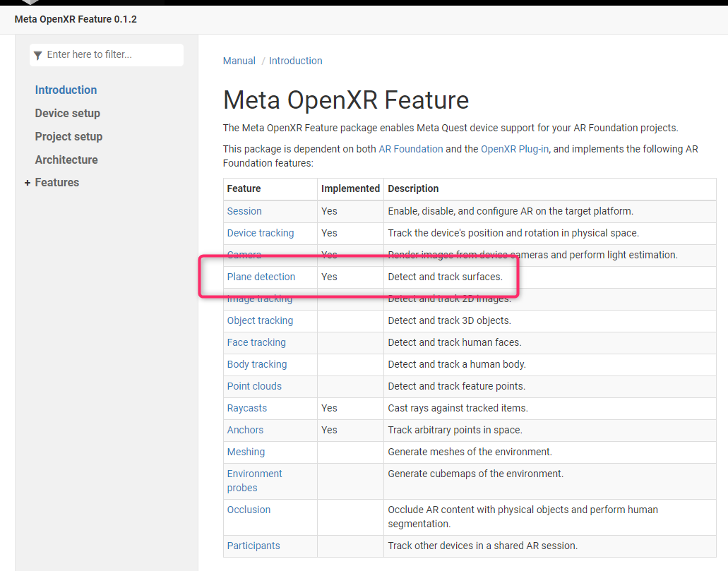
Task: Click the Manual breadcrumb link
Action: [239, 61]
